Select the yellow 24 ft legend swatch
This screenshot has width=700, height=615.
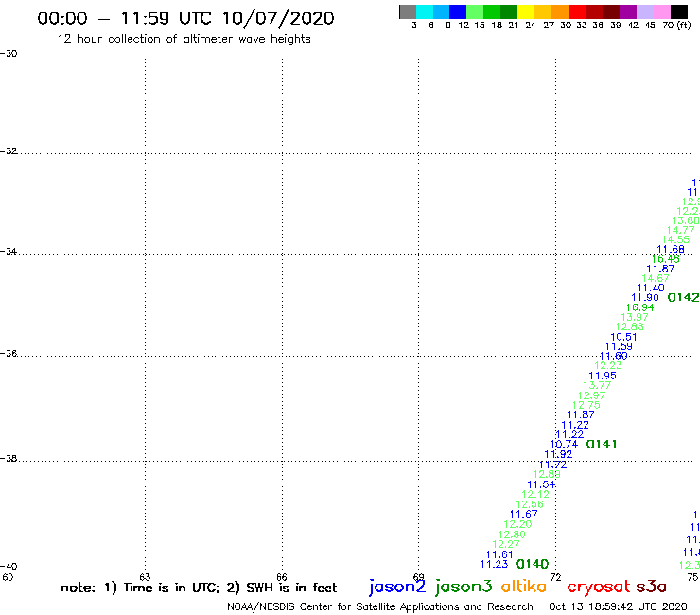point(526,11)
